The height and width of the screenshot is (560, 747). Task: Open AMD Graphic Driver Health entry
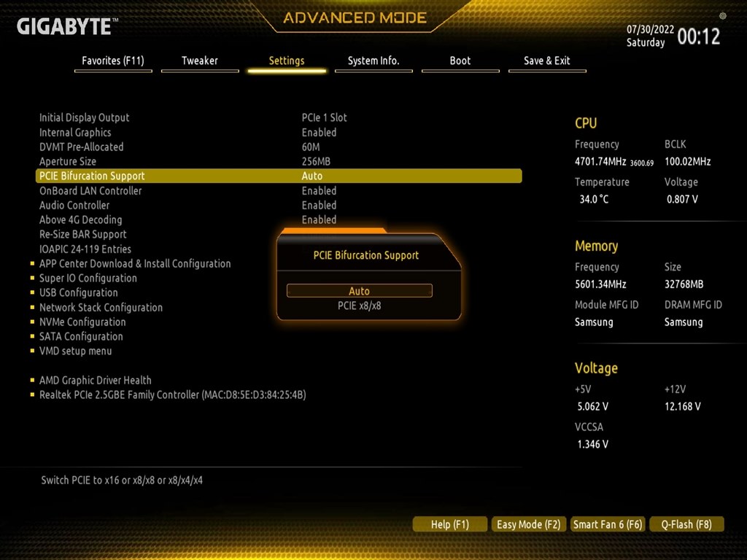(96, 380)
